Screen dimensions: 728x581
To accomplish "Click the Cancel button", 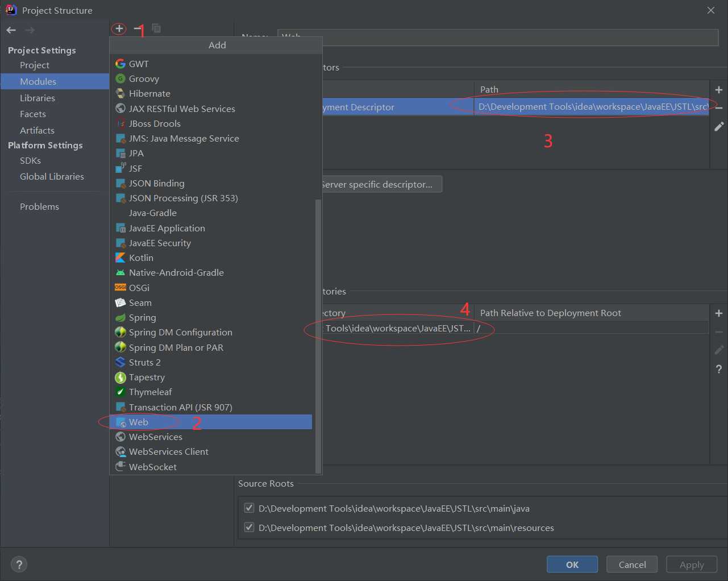I will (632, 565).
